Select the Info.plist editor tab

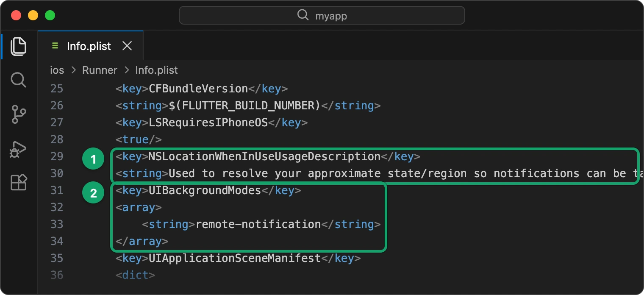91,46
